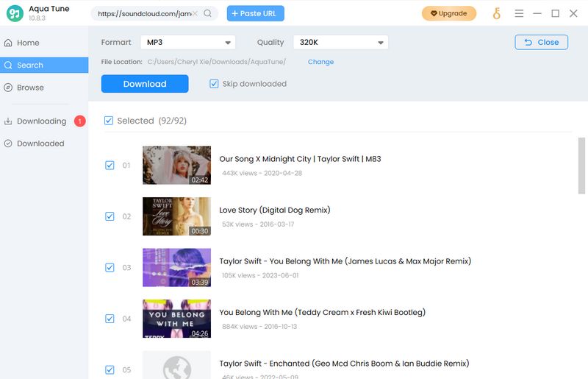
Task: Click the Upgrade button
Action: click(x=449, y=13)
